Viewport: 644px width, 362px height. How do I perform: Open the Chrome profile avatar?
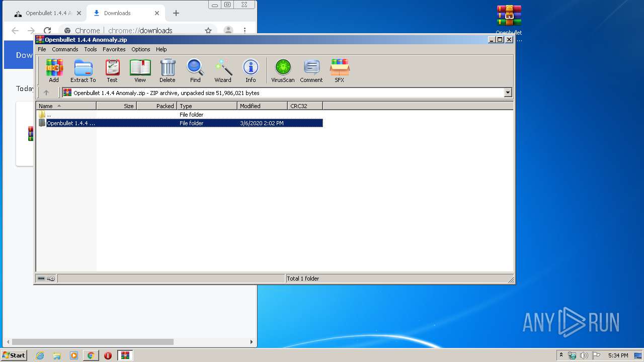click(228, 31)
